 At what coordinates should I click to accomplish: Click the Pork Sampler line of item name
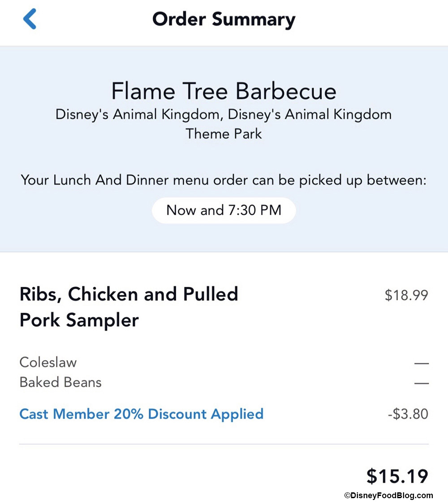[x=79, y=320]
